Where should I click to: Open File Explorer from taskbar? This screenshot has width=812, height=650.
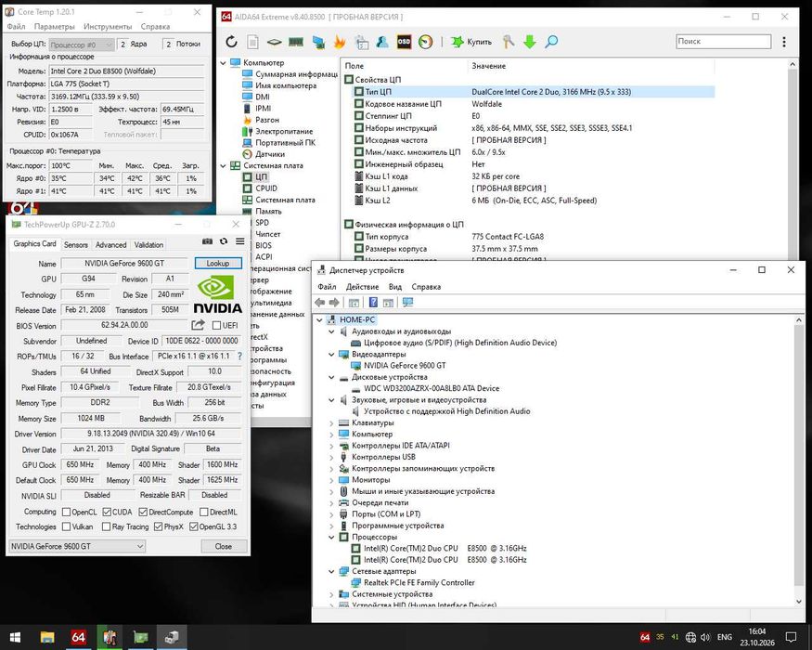47,637
